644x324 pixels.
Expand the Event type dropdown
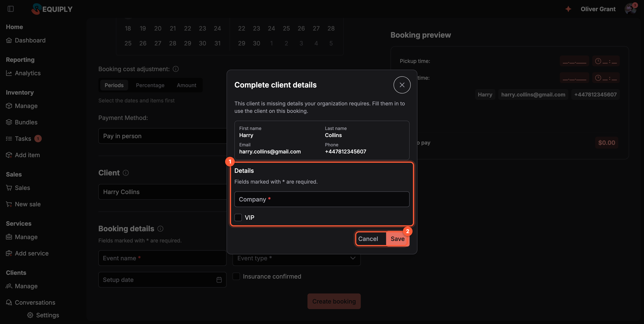[x=296, y=258]
